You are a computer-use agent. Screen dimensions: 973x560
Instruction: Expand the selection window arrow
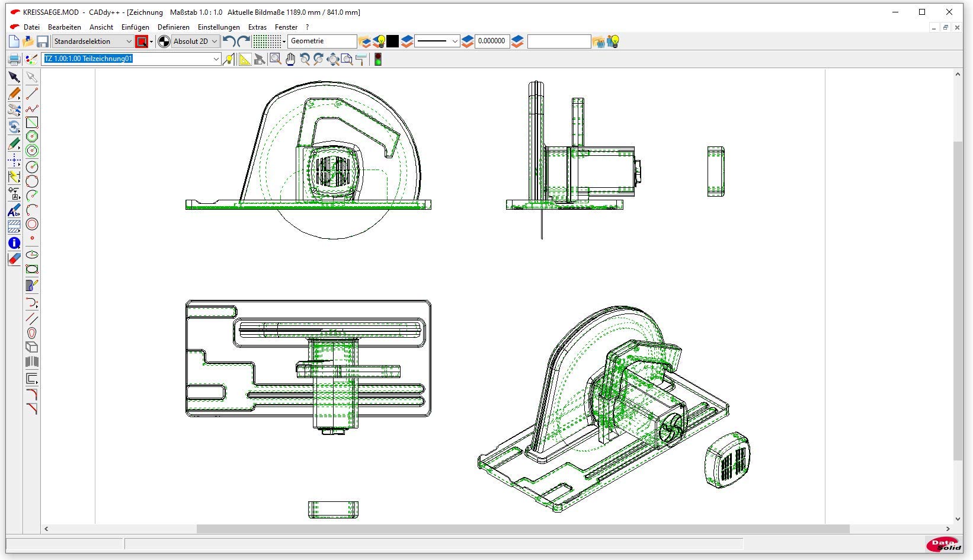[x=152, y=41]
